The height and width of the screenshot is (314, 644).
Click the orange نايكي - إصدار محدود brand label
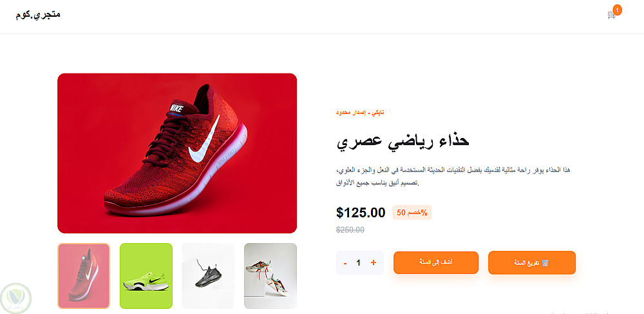coord(360,113)
